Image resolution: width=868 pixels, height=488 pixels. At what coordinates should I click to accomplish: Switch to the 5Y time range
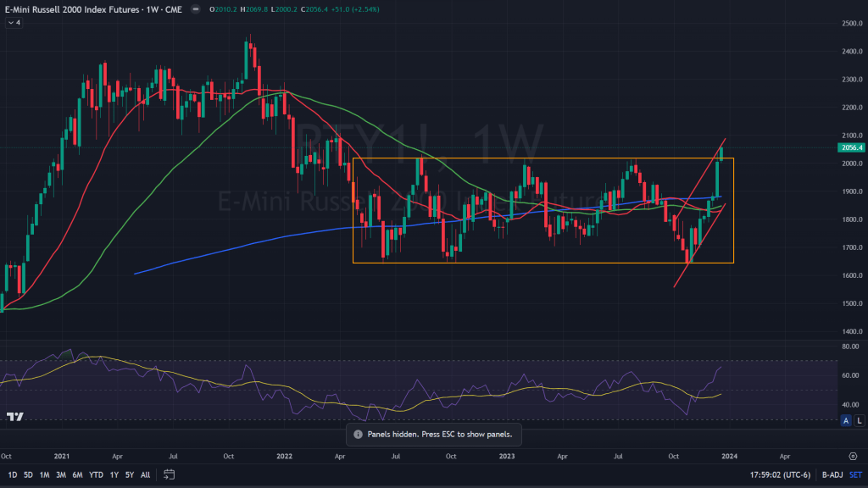point(129,474)
